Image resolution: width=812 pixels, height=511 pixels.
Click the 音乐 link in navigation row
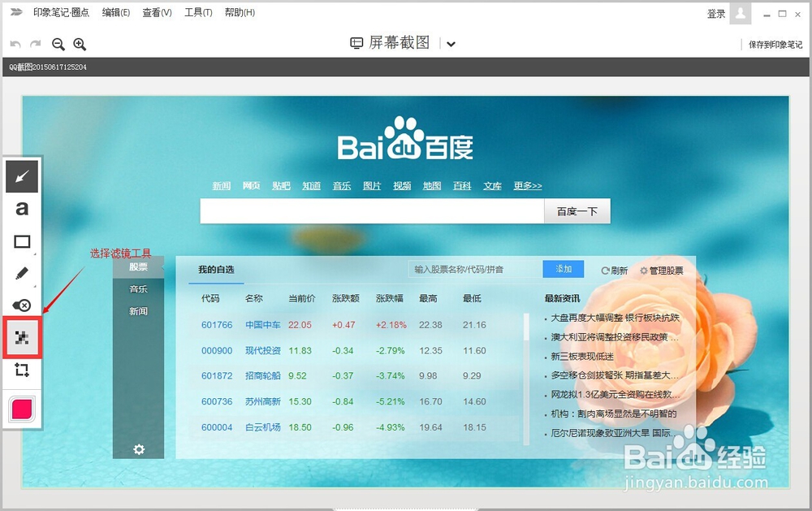342,185
